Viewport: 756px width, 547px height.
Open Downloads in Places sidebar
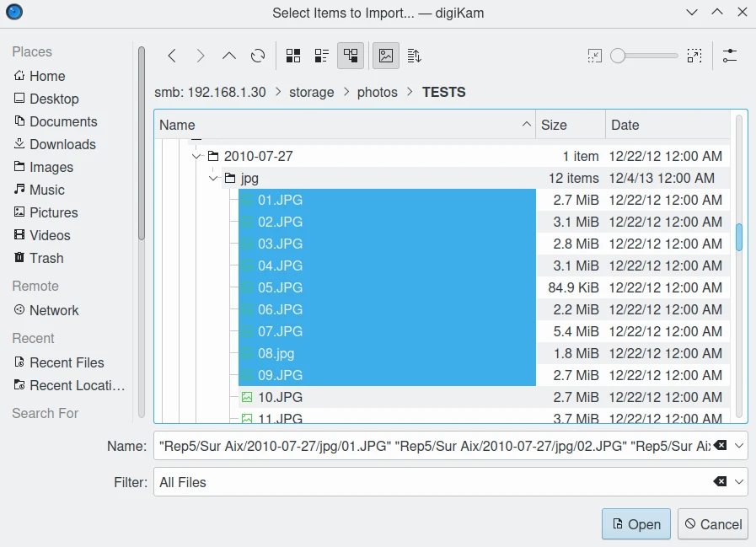[62, 144]
